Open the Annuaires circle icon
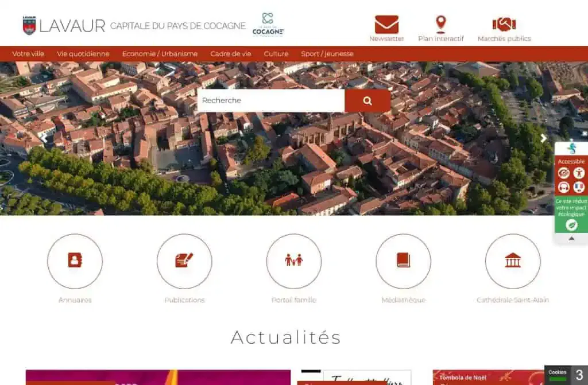 coord(75,261)
